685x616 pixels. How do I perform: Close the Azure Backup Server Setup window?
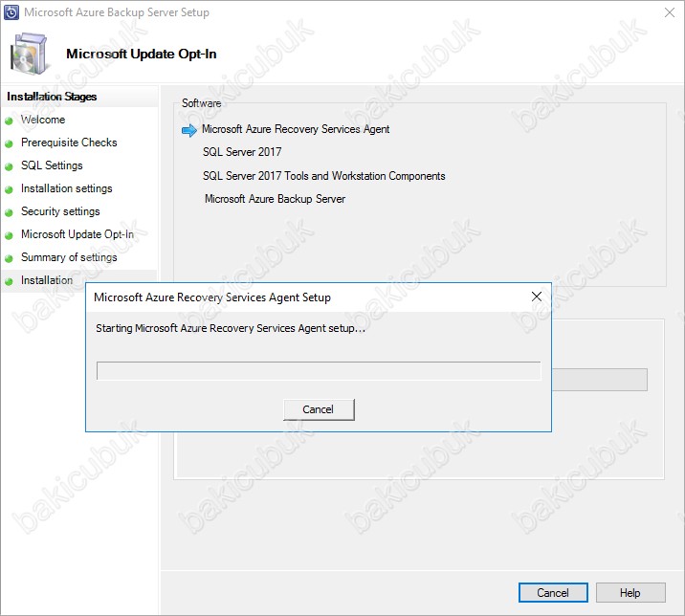(x=670, y=12)
